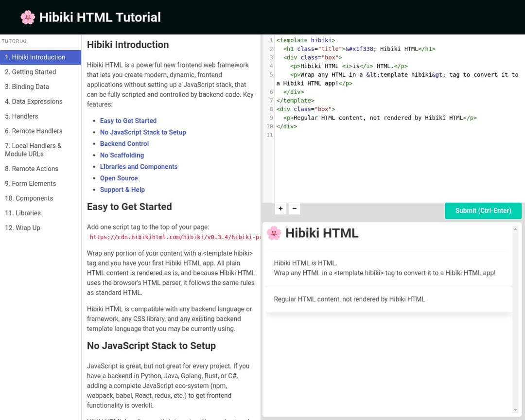Click code line 1 '<template hibiki>'

pos(306,40)
